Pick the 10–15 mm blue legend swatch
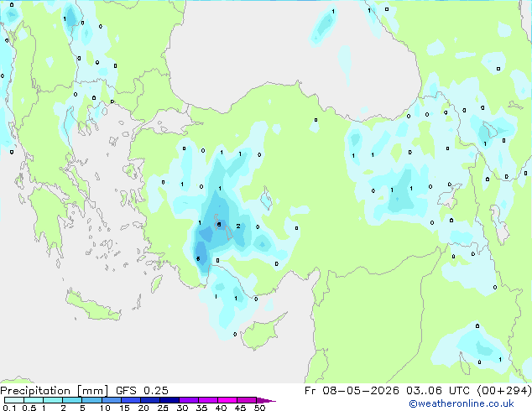The width and height of the screenshot is (532, 411). coord(111,400)
